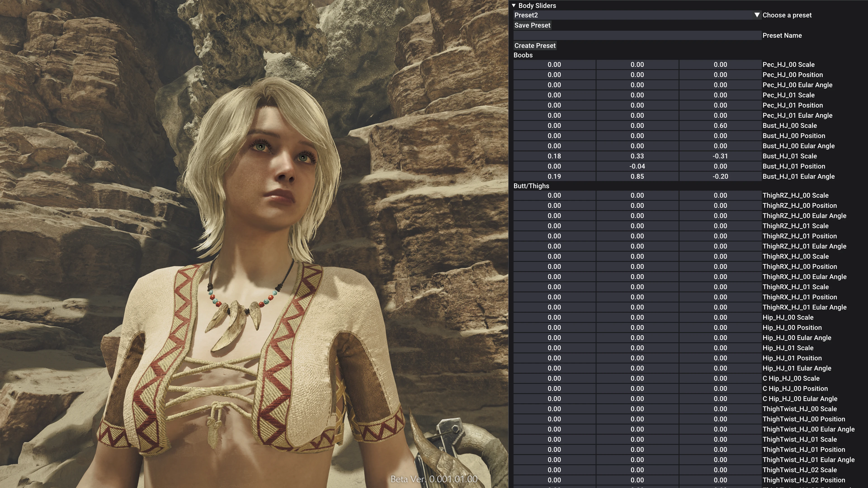The width and height of the screenshot is (868, 488).
Task: Click the 0.60 value in the Bust_HJ_00 Scale row
Action: click(720, 126)
